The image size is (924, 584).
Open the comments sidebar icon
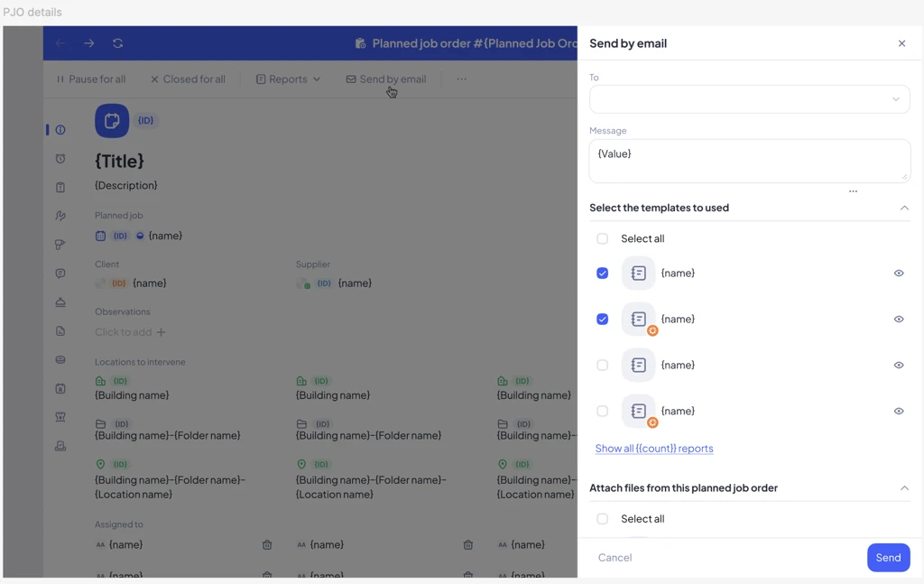click(60, 273)
